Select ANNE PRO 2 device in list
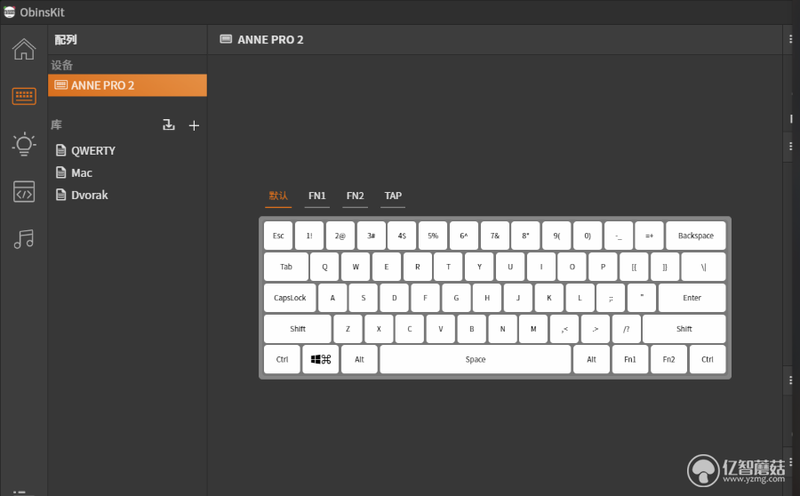 (x=128, y=85)
